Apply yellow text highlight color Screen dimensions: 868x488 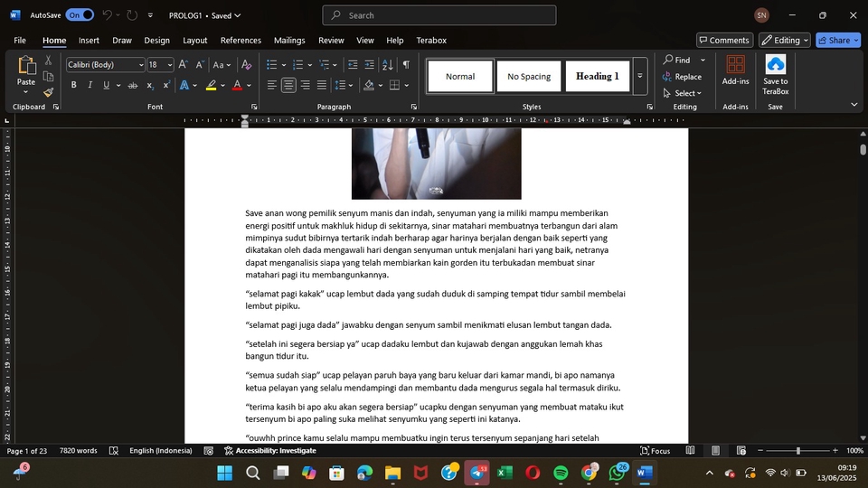pos(211,85)
